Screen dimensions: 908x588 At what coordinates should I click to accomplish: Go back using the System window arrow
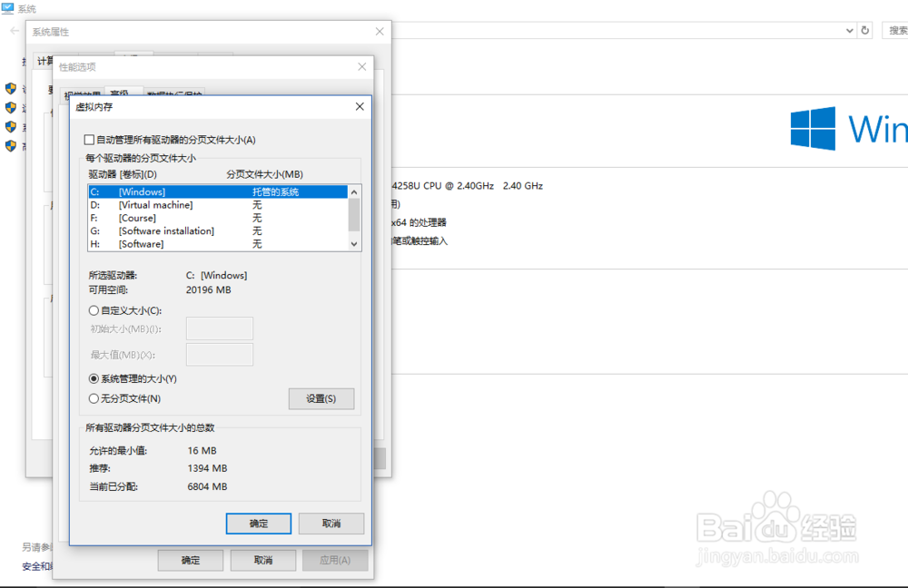pos(15,31)
